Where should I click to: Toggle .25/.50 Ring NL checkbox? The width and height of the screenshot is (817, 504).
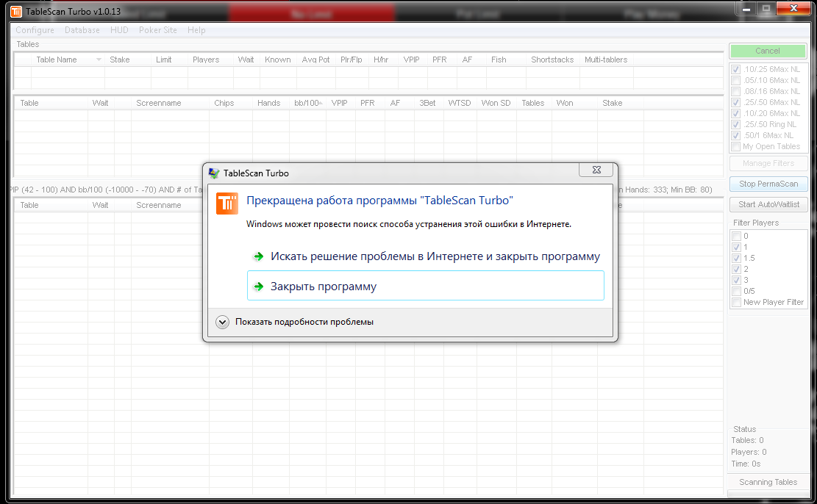(735, 124)
